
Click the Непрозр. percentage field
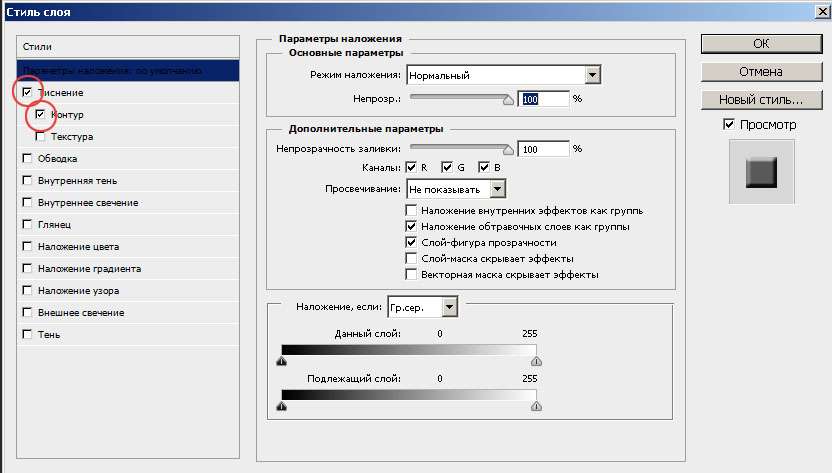[x=543, y=99]
